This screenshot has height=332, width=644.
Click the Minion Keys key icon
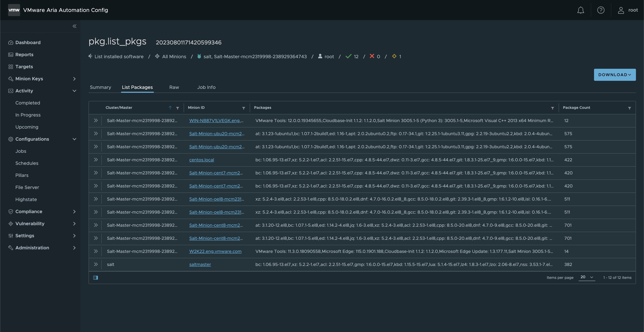coord(11,79)
